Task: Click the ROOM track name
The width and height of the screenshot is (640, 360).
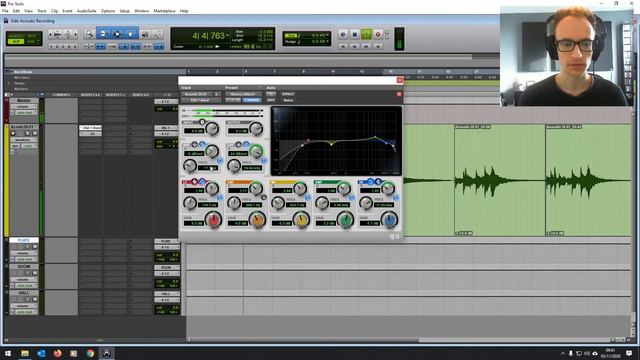Action: pyautogui.click(x=24, y=267)
